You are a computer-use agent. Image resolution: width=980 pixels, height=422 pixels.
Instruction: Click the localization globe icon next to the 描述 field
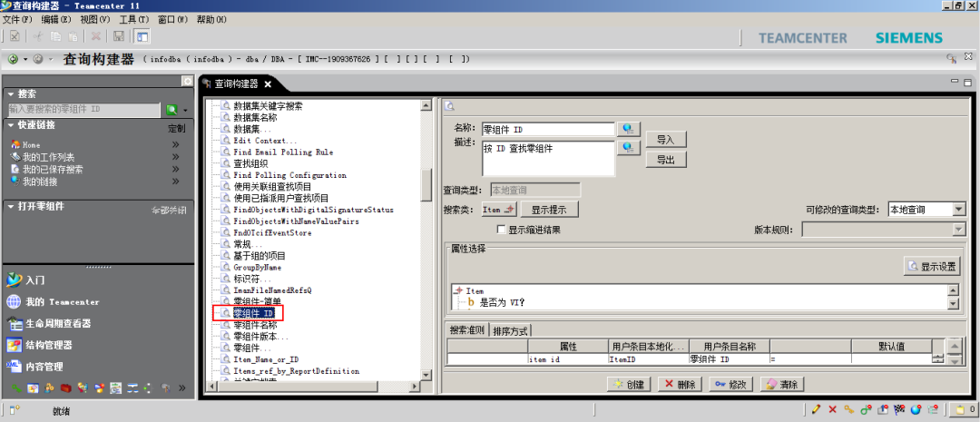pyautogui.click(x=629, y=148)
